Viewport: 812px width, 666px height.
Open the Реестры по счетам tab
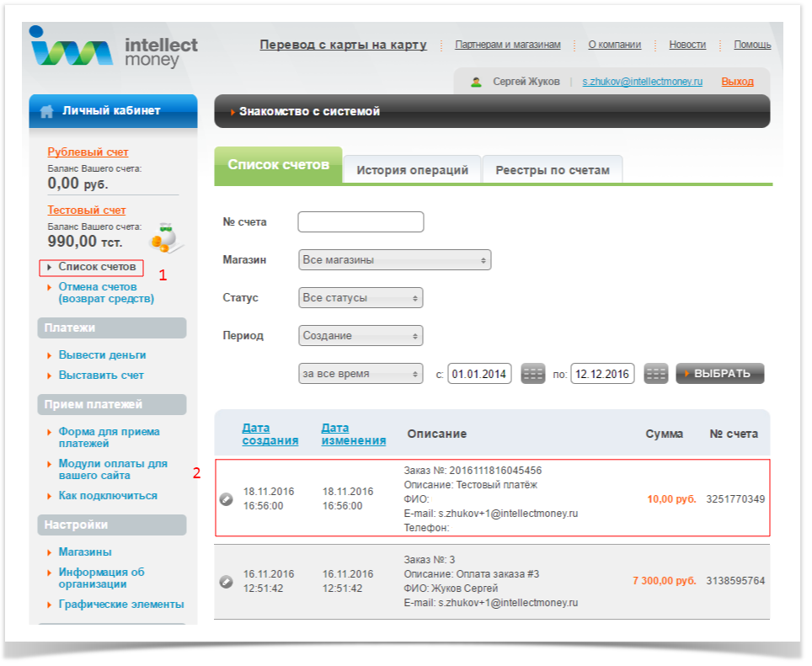click(x=552, y=170)
